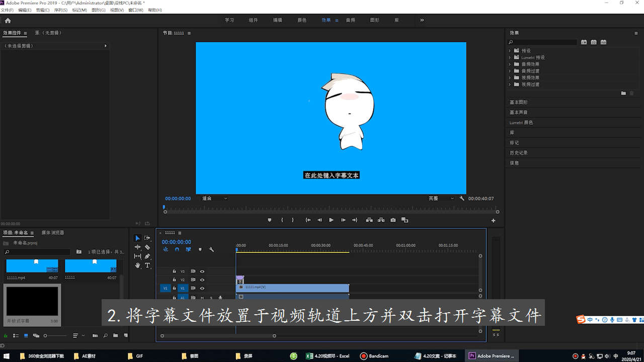The width and height of the screenshot is (644, 362).
Task: Toggle insert sequences as nests option
Action: pos(166,249)
